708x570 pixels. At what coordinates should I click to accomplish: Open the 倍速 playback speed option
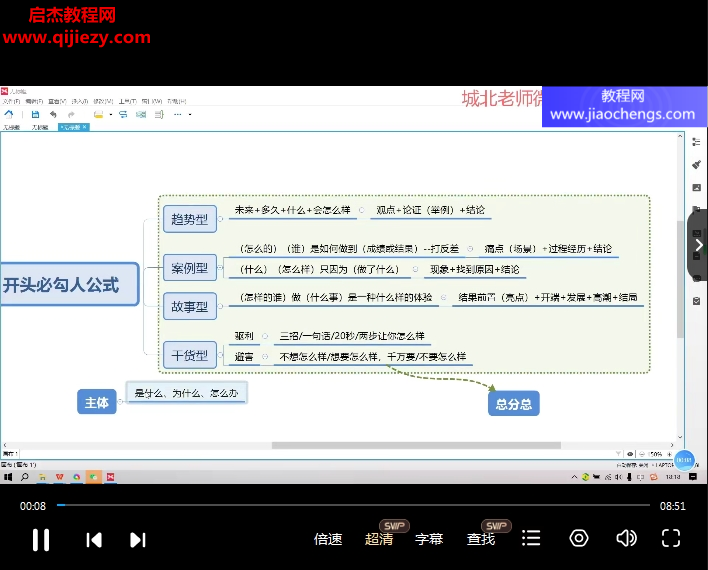(x=328, y=539)
